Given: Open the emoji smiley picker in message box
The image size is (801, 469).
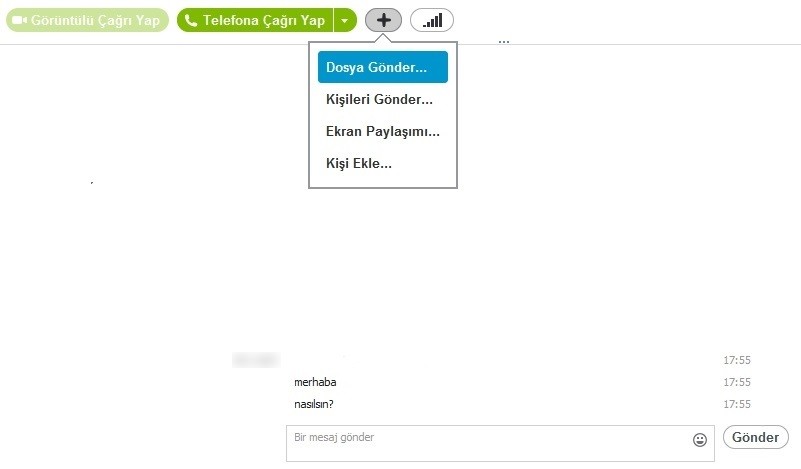Looking at the screenshot, I should 700,439.
